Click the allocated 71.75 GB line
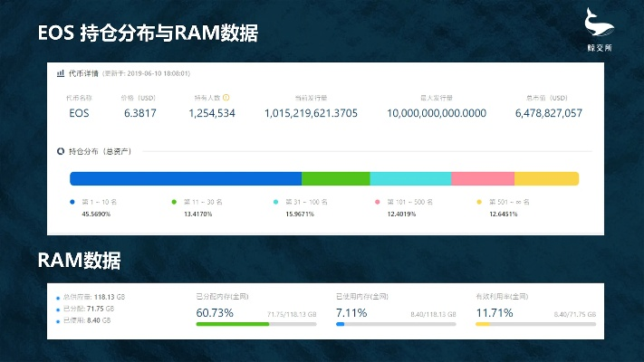The height and width of the screenshot is (362, 644). pyautogui.click(x=89, y=309)
